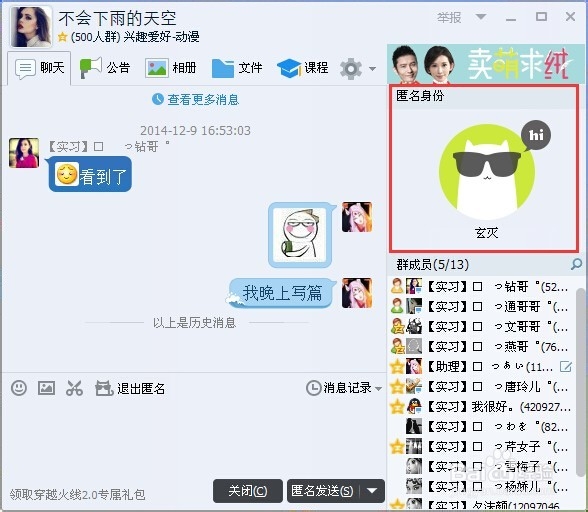Click the group settings gear icon

[351, 69]
